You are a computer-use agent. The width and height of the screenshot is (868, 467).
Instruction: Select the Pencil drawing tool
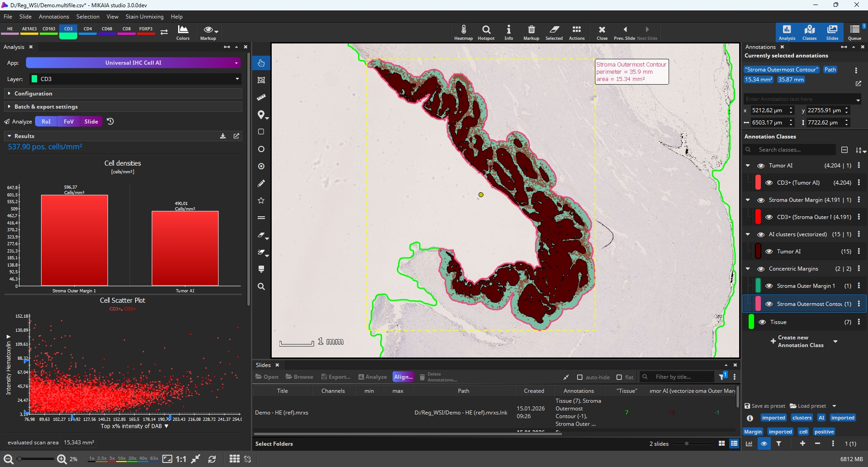tap(261, 183)
